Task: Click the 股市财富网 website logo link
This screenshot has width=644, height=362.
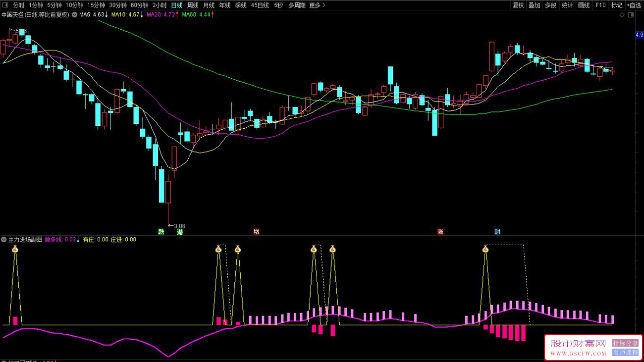Action: (x=578, y=347)
